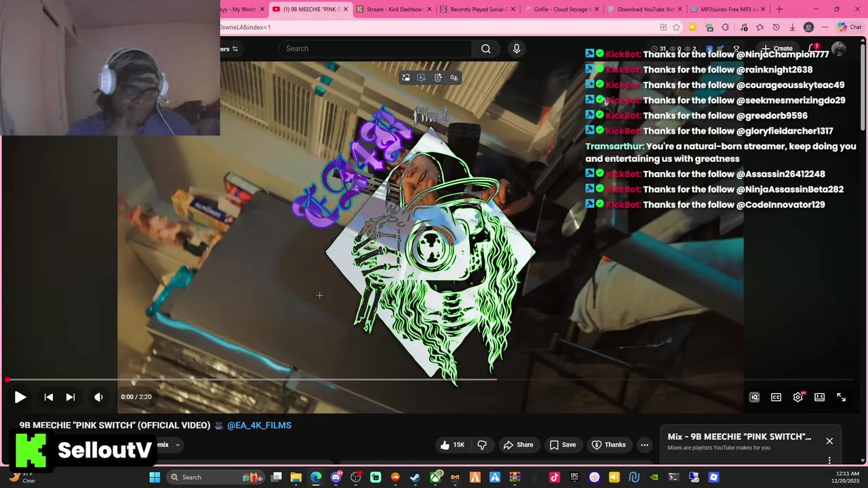Open Windows Start menu
Screen dimensions: 868x488
pos(155,477)
